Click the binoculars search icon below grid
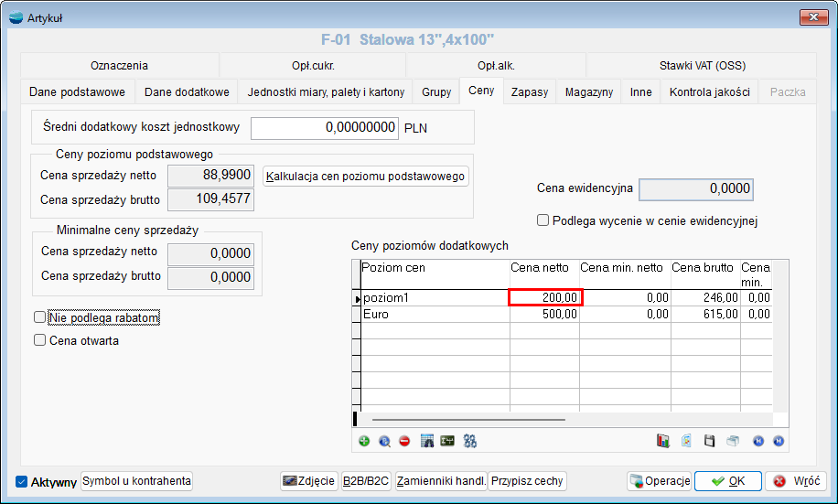838x504 pixels. (x=470, y=441)
